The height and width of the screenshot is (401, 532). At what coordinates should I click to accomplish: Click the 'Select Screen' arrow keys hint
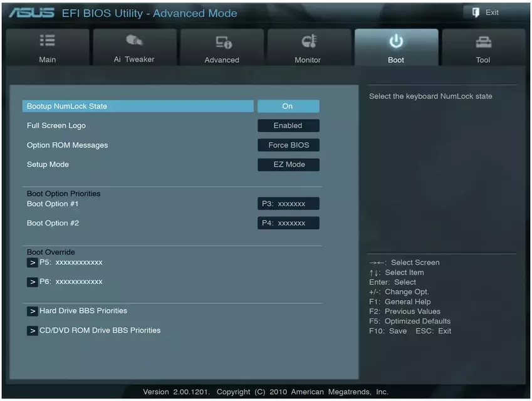404,263
